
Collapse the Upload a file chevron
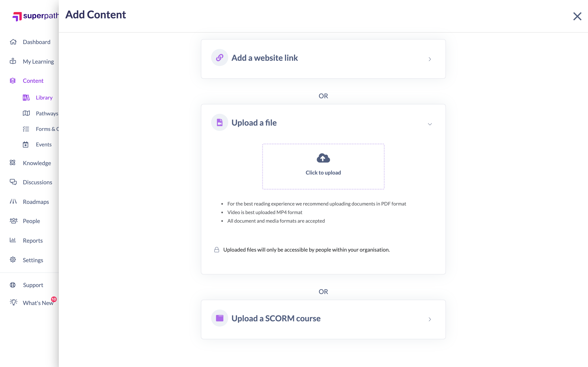[x=430, y=124]
